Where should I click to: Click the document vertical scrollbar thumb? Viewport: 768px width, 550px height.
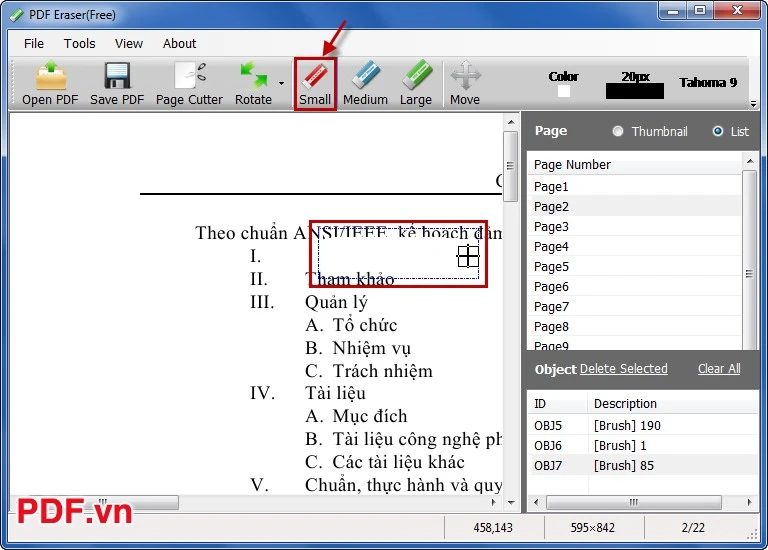[511, 166]
